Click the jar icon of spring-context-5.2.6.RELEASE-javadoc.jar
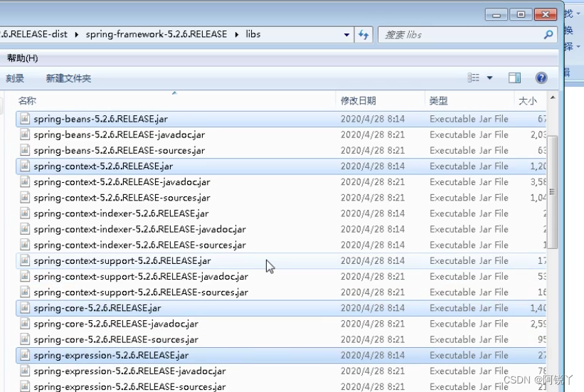Viewport: 584px width, 392px height. (25, 181)
